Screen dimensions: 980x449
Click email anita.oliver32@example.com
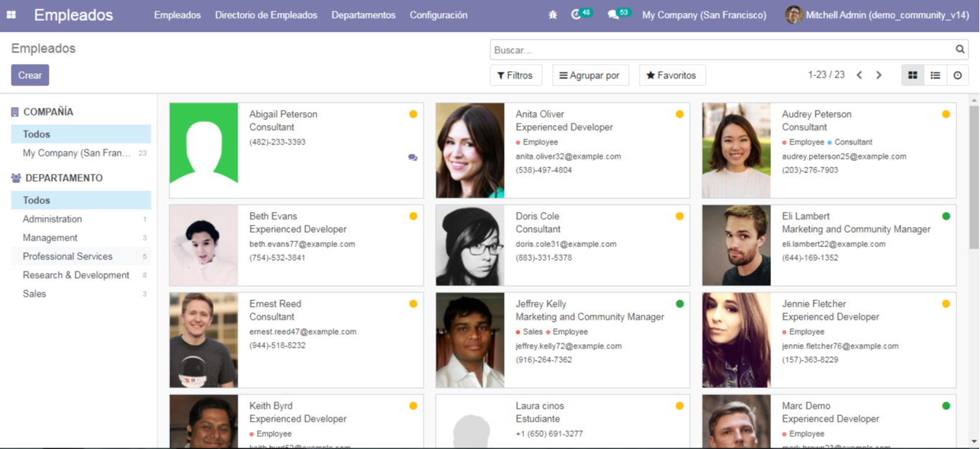click(x=568, y=157)
